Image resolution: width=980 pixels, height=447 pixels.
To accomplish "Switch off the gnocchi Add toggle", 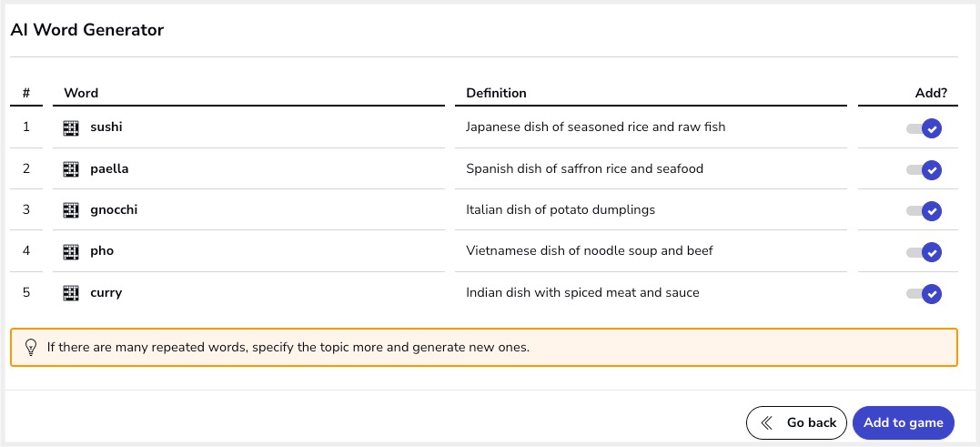I will (924, 211).
